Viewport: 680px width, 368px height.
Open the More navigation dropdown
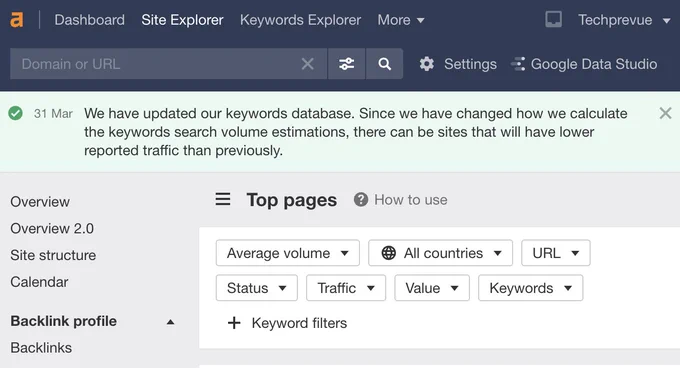tap(401, 20)
